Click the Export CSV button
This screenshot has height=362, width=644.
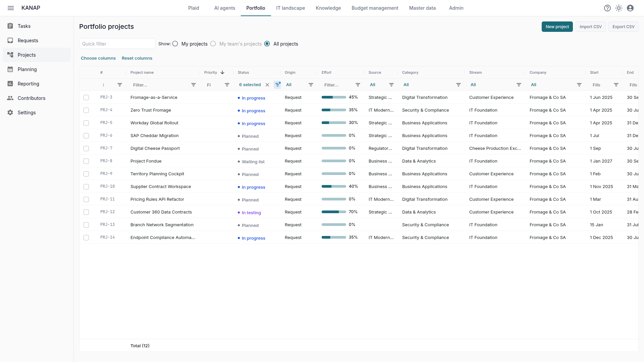point(624,26)
